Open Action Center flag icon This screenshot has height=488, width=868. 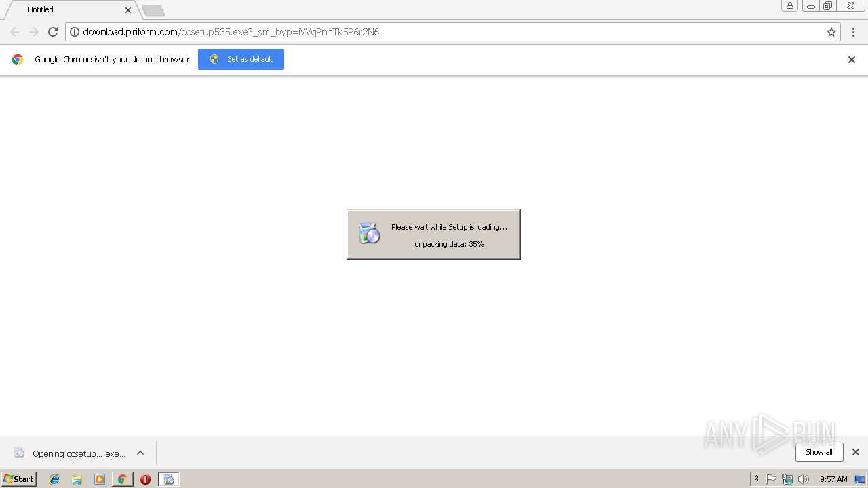point(771,479)
